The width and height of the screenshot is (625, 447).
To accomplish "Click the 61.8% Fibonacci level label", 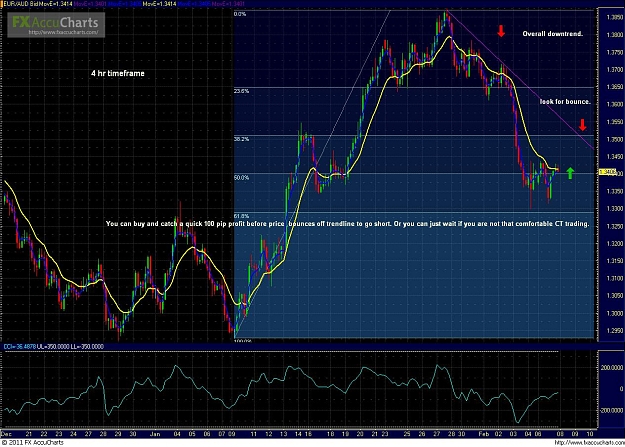I will pyautogui.click(x=242, y=216).
